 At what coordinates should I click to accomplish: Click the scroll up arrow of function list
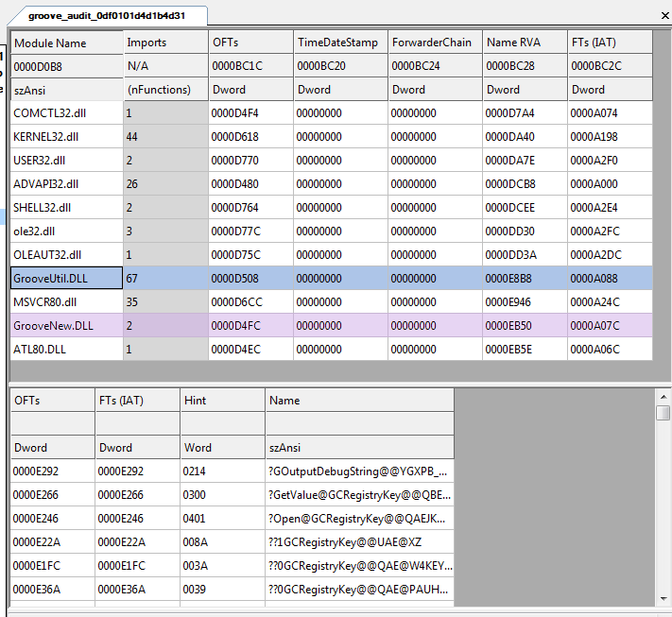tap(663, 396)
